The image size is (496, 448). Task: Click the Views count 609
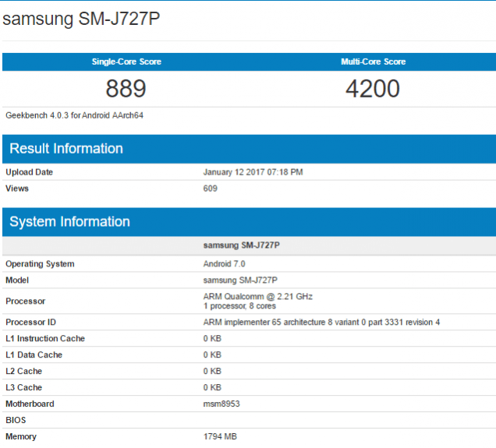[x=211, y=189]
